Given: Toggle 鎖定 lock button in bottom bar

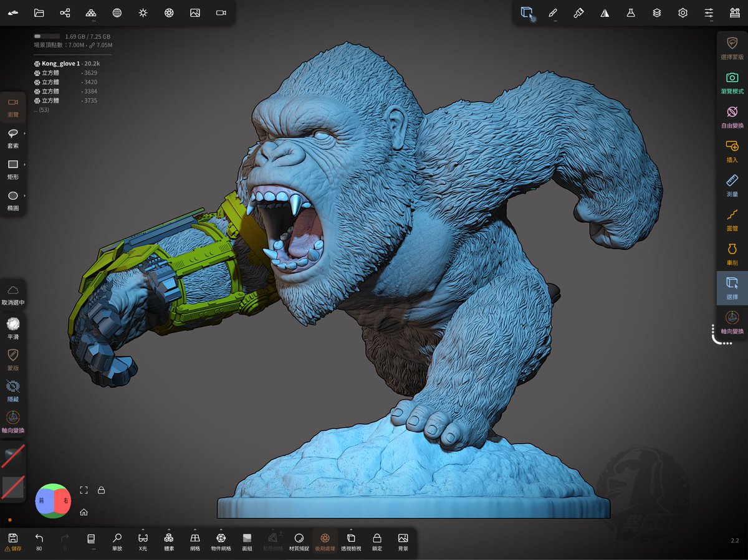Looking at the screenshot, I should (x=376, y=541).
